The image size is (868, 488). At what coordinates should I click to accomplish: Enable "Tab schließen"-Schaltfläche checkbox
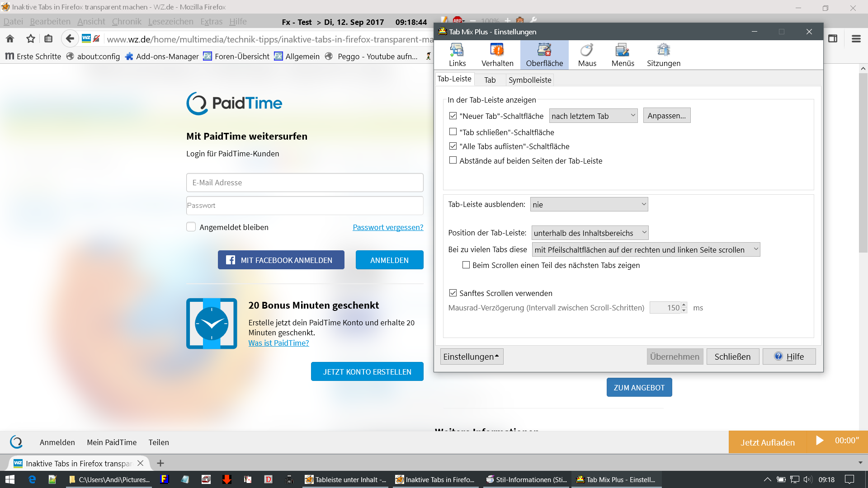(x=453, y=132)
